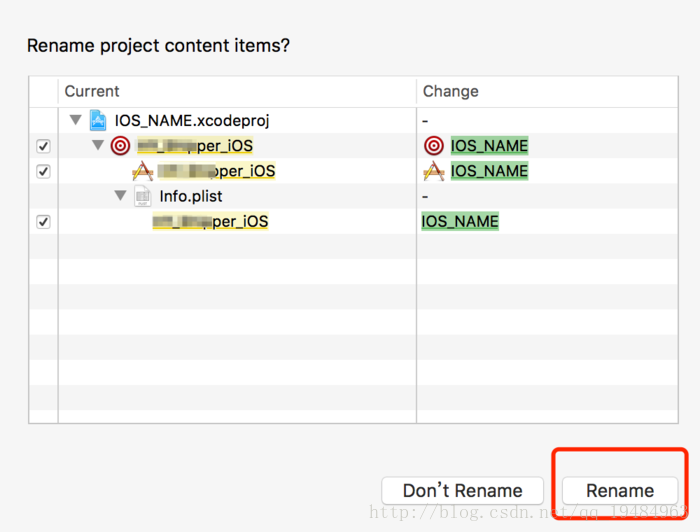This screenshot has height=532, width=700.
Task: Toggle the Info.plist entry rename checkbox
Action: (x=43, y=221)
